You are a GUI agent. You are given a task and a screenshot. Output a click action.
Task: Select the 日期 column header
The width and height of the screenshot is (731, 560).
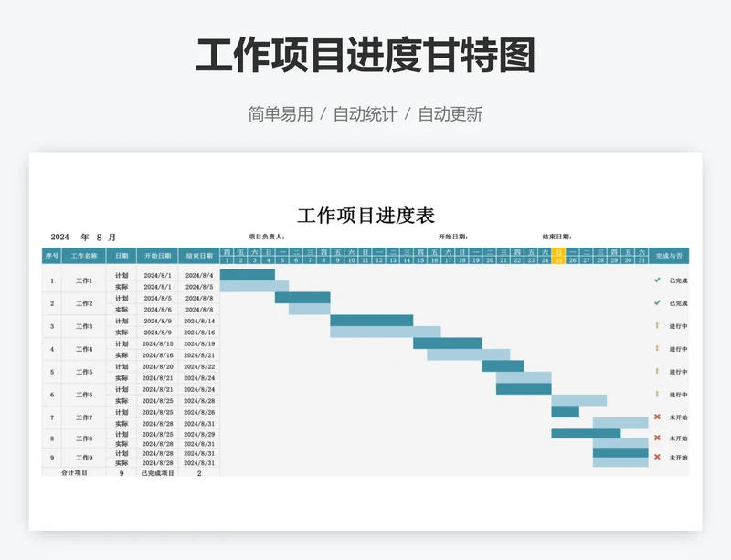coord(122,256)
